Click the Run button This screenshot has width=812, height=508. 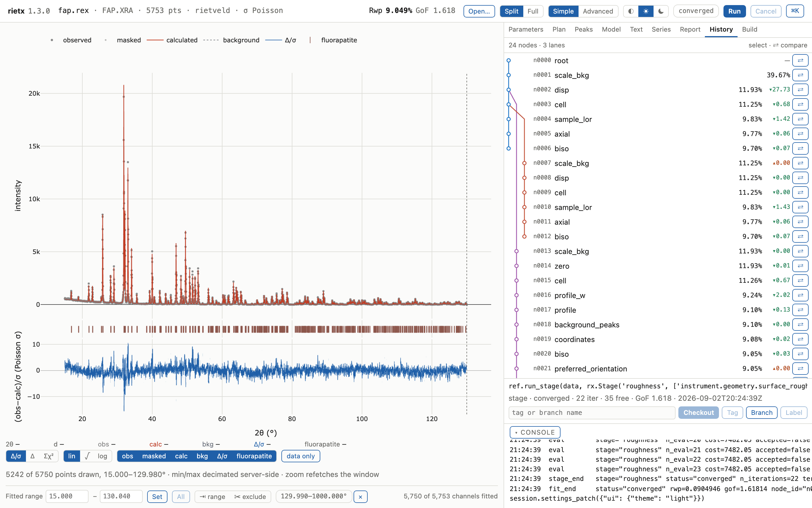(734, 11)
